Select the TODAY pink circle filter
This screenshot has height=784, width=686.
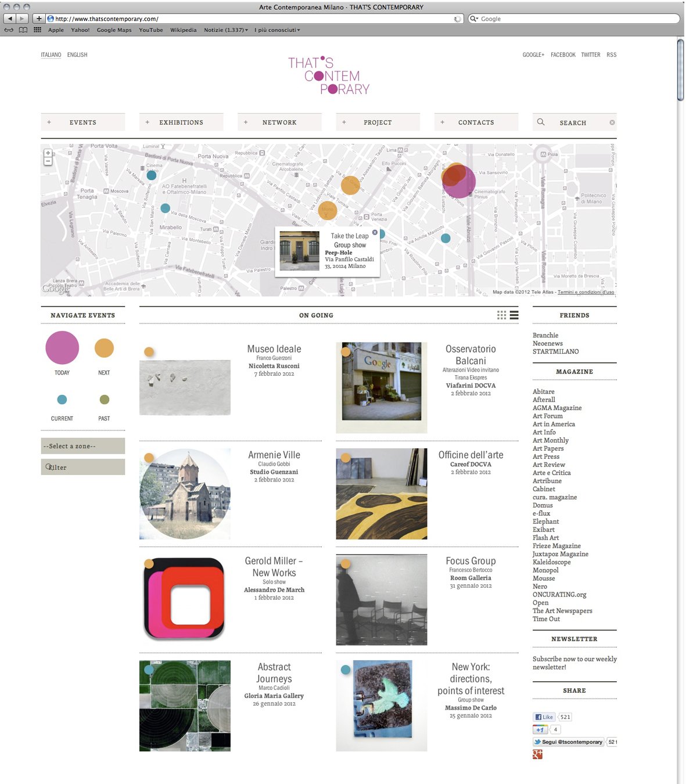click(x=62, y=347)
